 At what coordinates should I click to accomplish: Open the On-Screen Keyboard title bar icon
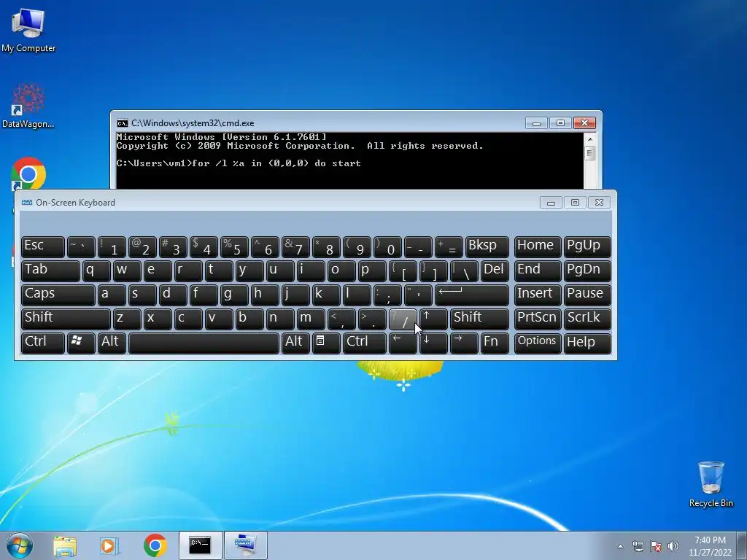(x=27, y=203)
